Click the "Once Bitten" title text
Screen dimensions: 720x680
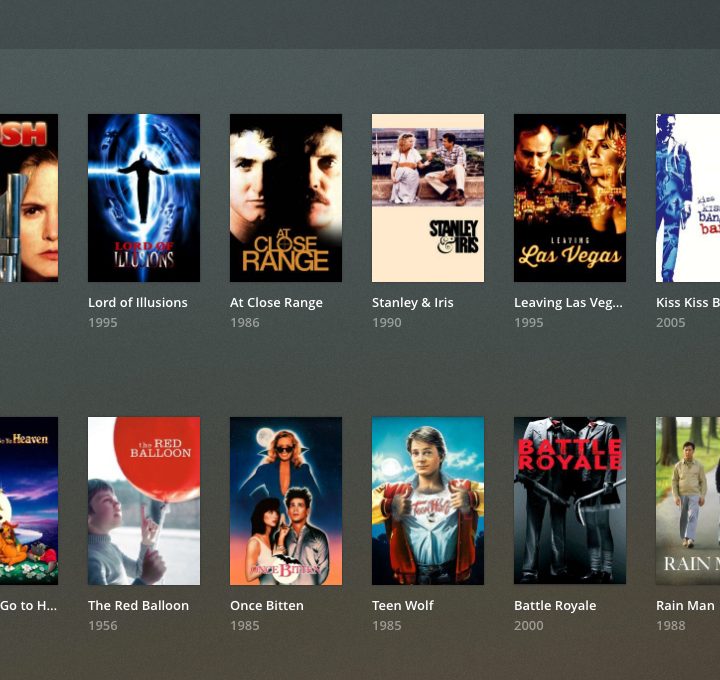(x=267, y=606)
